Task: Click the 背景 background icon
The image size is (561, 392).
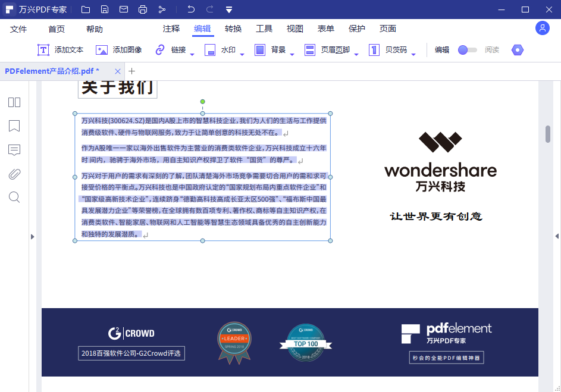Action: coord(260,50)
